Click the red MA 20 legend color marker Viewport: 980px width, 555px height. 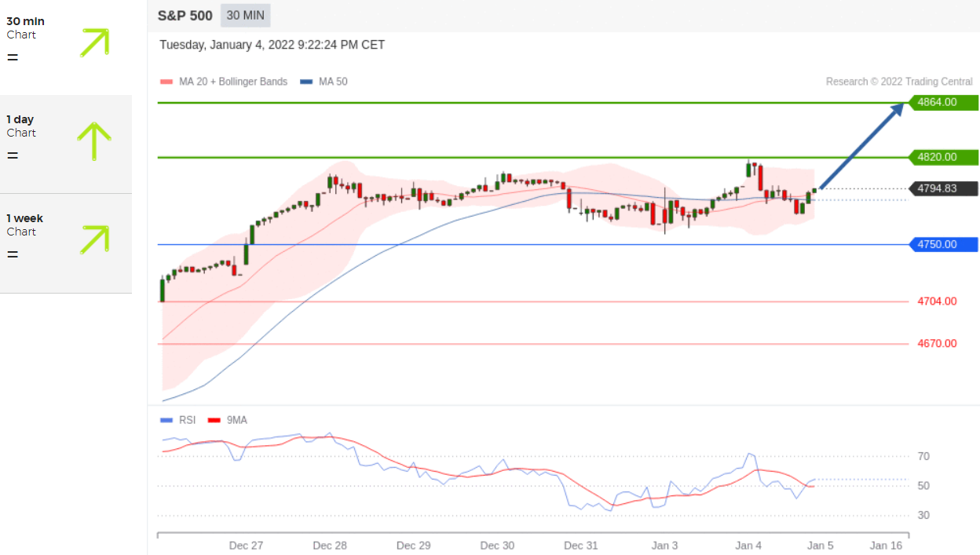click(x=166, y=82)
